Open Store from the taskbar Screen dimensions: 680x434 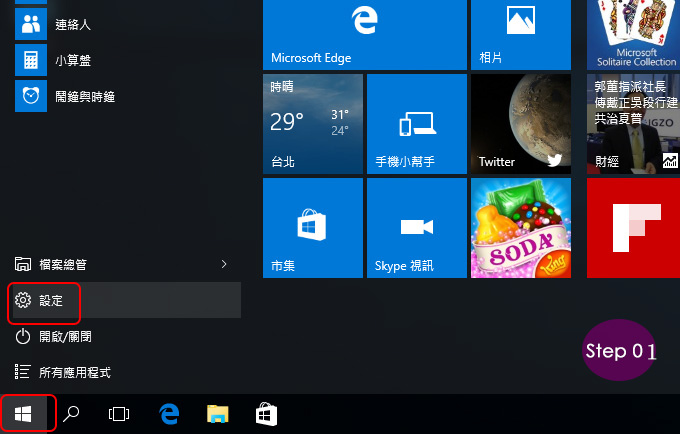(266, 414)
